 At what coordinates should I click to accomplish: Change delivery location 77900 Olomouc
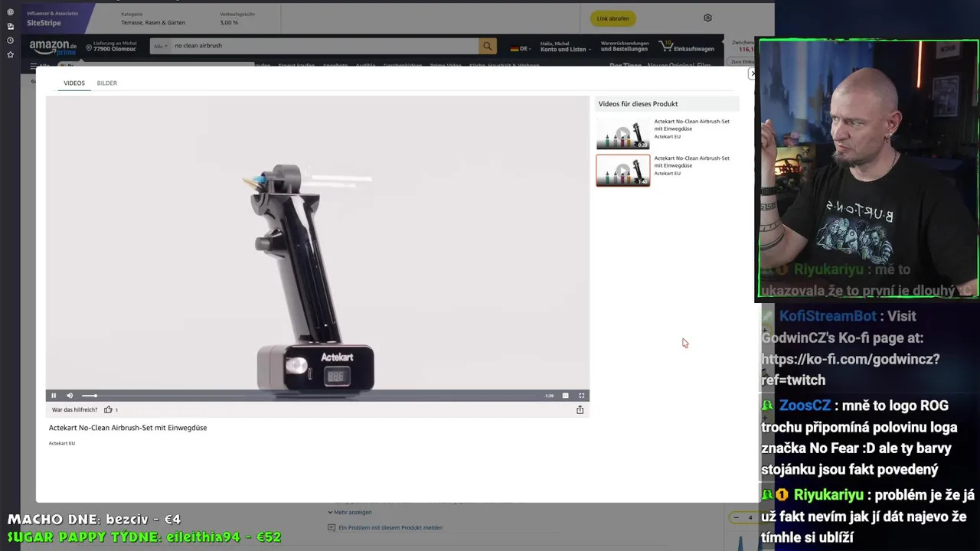point(111,47)
